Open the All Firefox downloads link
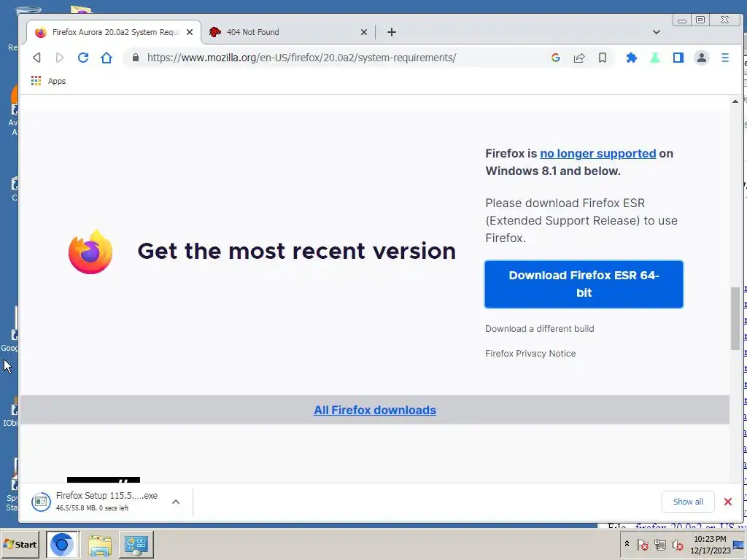The width and height of the screenshot is (747, 560). click(x=375, y=410)
